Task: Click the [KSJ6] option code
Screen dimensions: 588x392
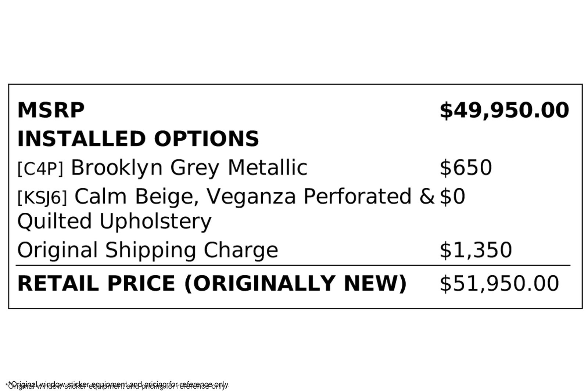Action: pos(42,197)
